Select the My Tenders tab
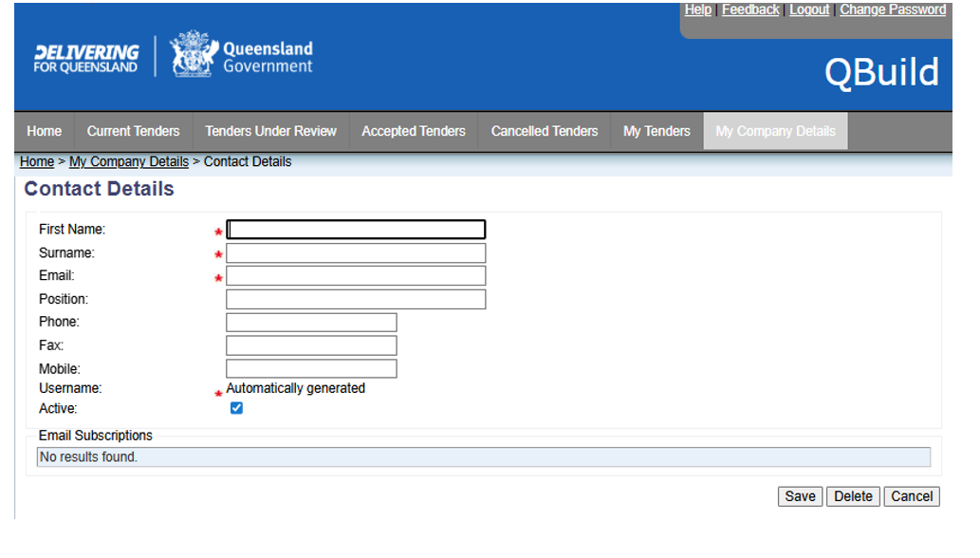 [x=656, y=131]
